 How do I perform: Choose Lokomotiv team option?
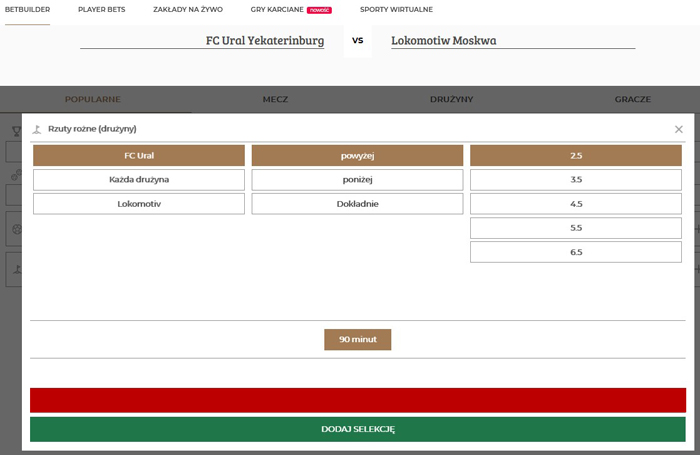pyautogui.click(x=139, y=204)
